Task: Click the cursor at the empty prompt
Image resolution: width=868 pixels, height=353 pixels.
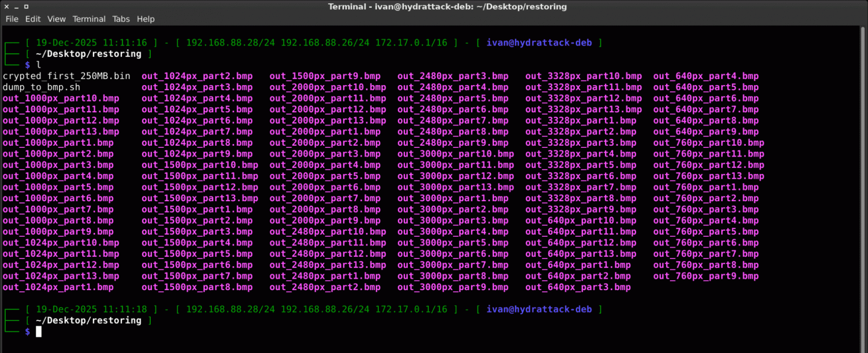Action: pyautogui.click(x=38, y=332)
